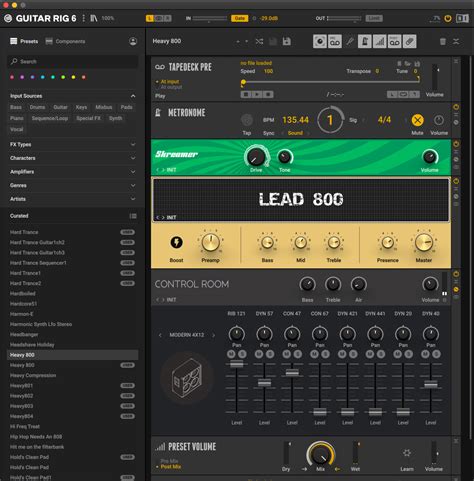The image size is (474, 481).
Task: Toggle the Tapedeck Pre toolbar icon
Action: click(335, 42)
